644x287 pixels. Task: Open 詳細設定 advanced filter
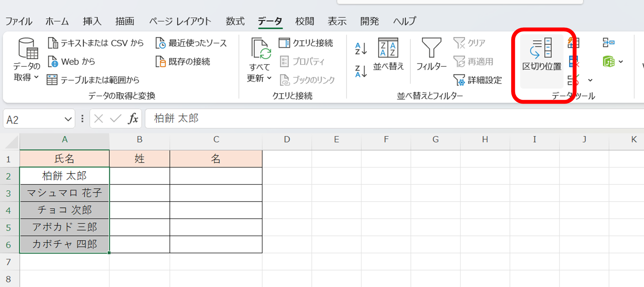point(478,80)
